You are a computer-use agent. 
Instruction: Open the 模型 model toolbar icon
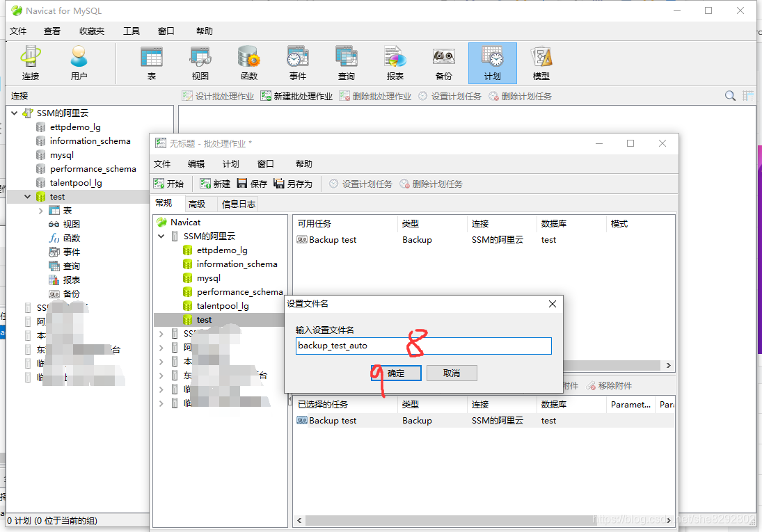[541, 63]
